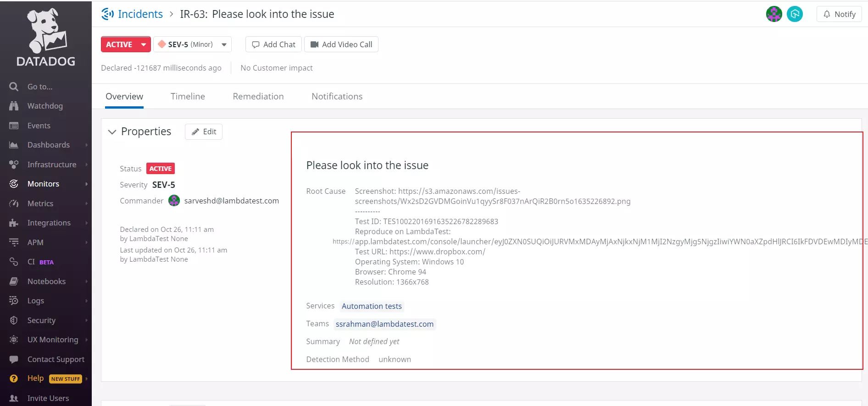Click the Add Video Call button

click(x=341, y=44)
